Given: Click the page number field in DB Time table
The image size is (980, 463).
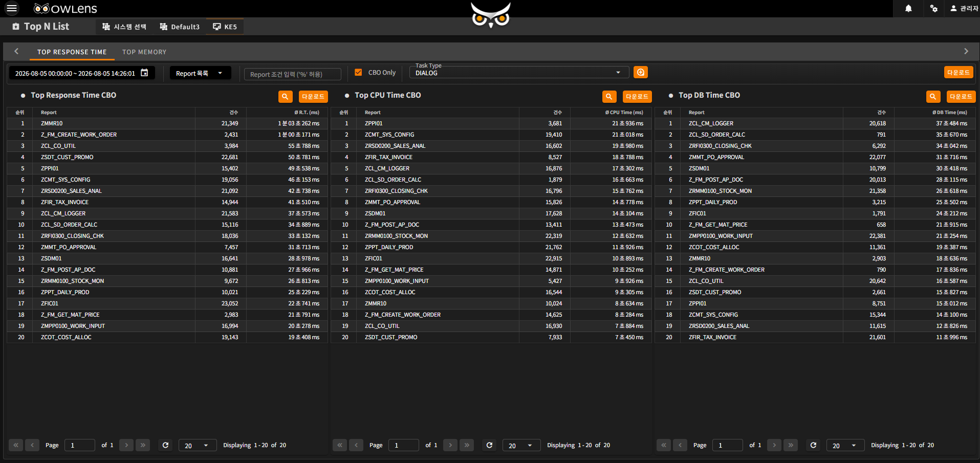Looking at the screenshot, I should pos(727,445).
